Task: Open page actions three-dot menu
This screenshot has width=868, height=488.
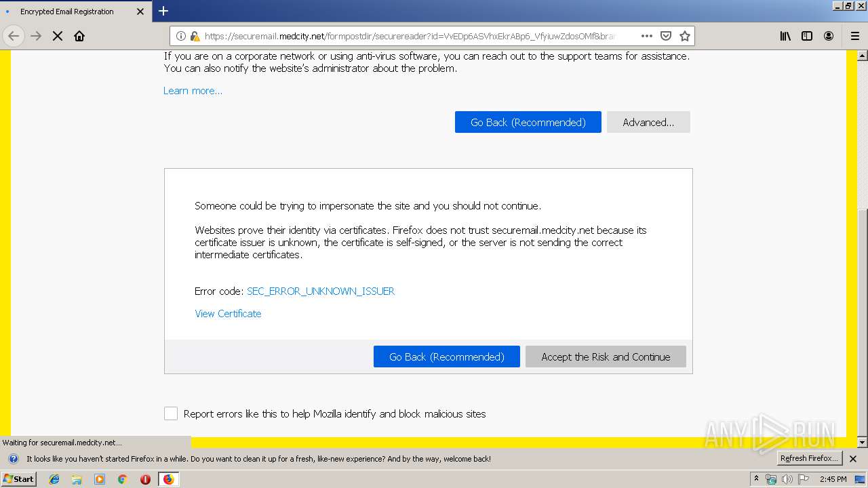Action: click(647, 36)
